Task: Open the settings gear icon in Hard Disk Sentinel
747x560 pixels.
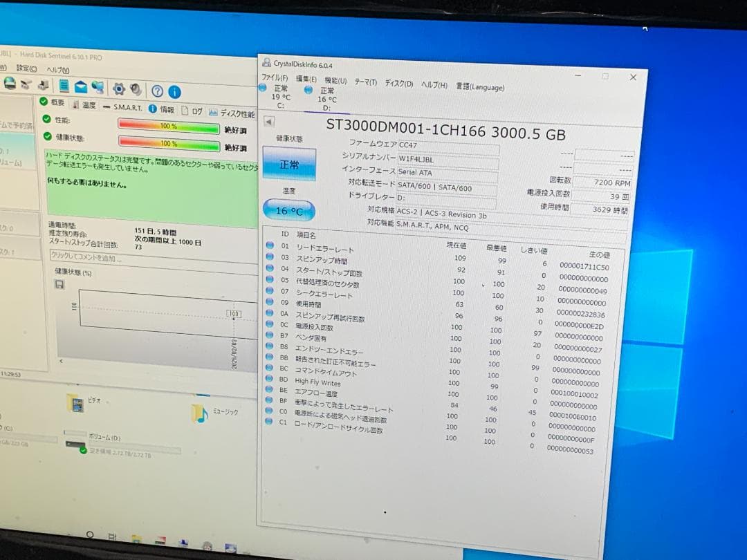Action: pyautogui.click(x=119, y=88)
